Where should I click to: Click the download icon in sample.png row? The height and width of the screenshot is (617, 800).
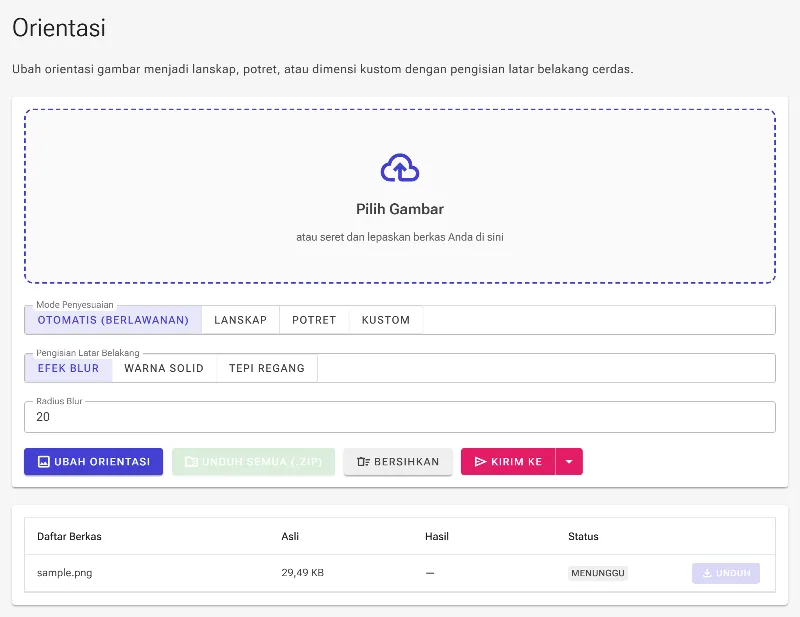(707, 573)
